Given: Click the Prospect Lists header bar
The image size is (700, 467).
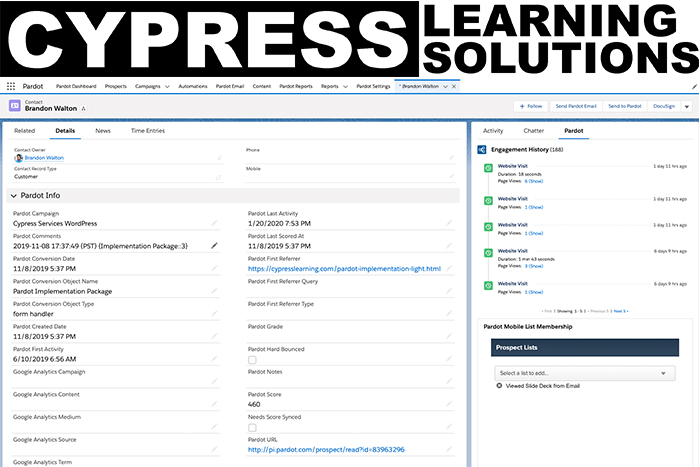Looking at the screenshot, I should coord(585,347).
